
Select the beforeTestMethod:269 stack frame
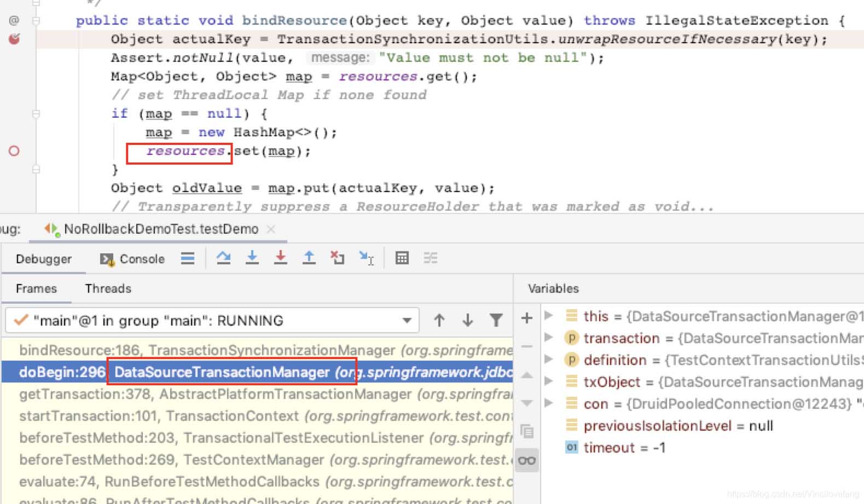257,460
